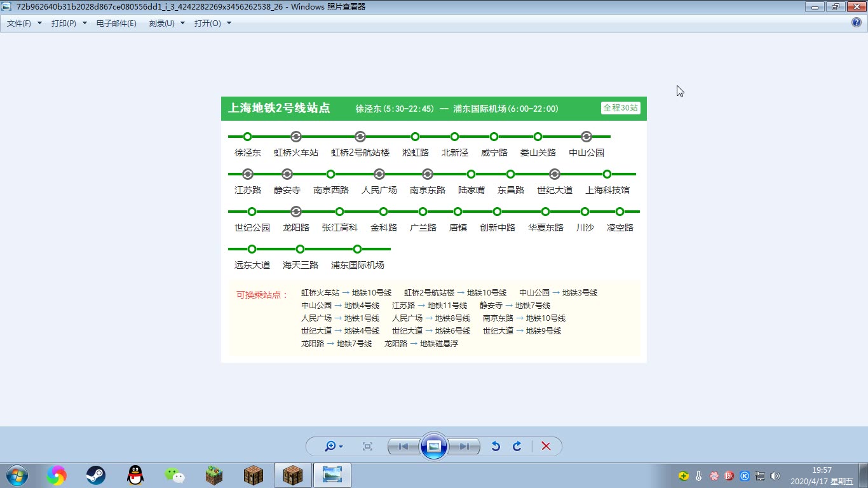Rotate the image counterclockwise
Viewport: 868px width, 488px height.
(496, 447)
